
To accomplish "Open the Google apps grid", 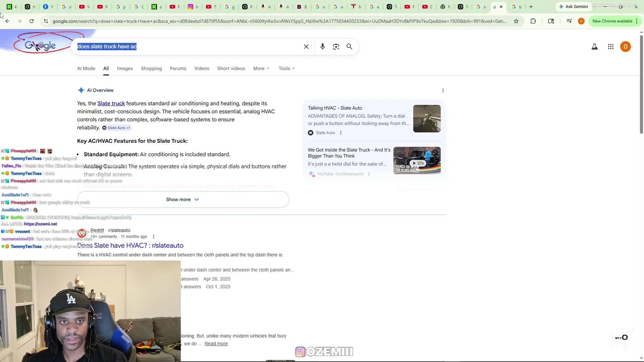I will tap(611, 47).
